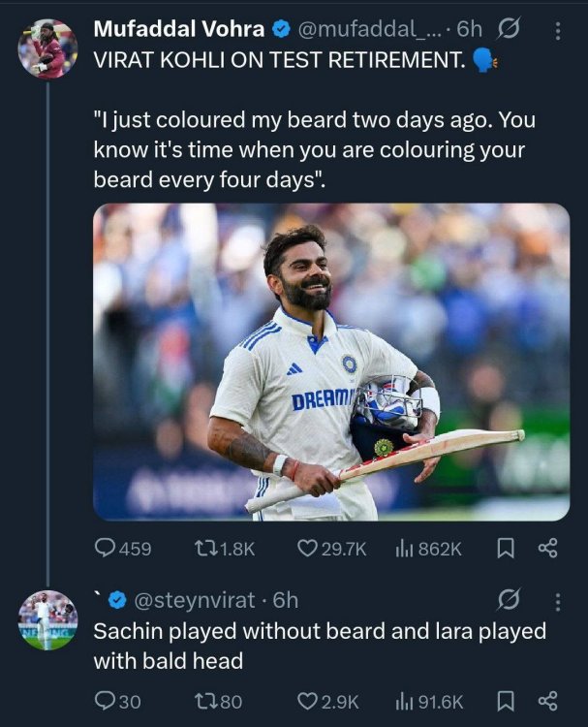Open replies on Mufaddal Vohra's post

pos(123,549)
